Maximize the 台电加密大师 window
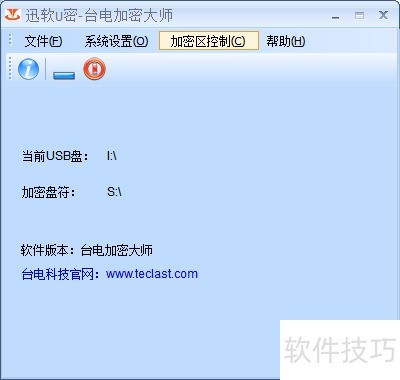The image size is (400, 380). point(359,15)
